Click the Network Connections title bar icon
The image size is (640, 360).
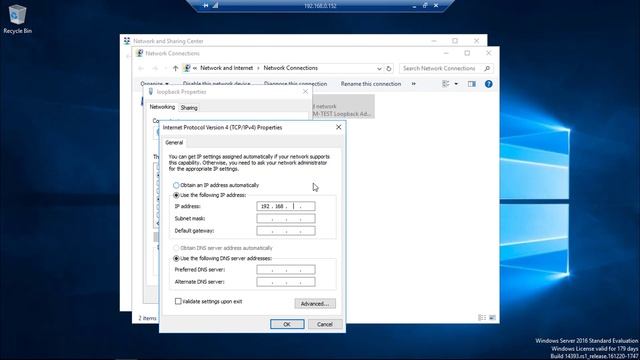[x=139, y=53]
